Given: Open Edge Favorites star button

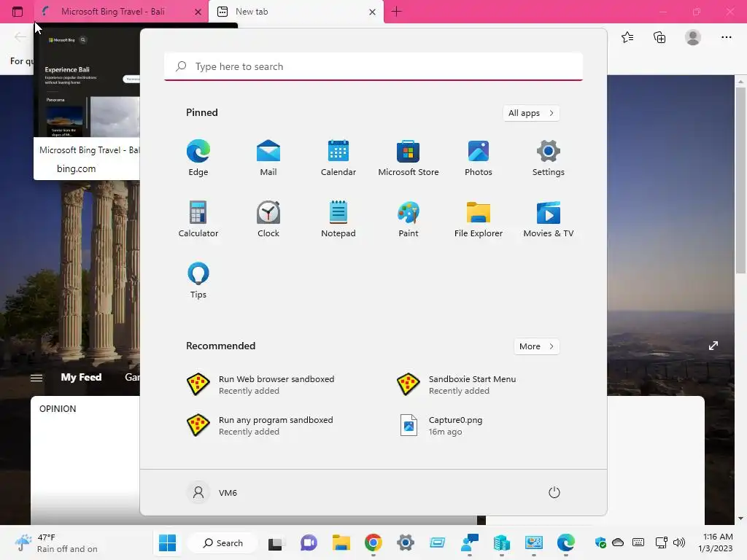Looking at the screenshot, I should (627, 37).
